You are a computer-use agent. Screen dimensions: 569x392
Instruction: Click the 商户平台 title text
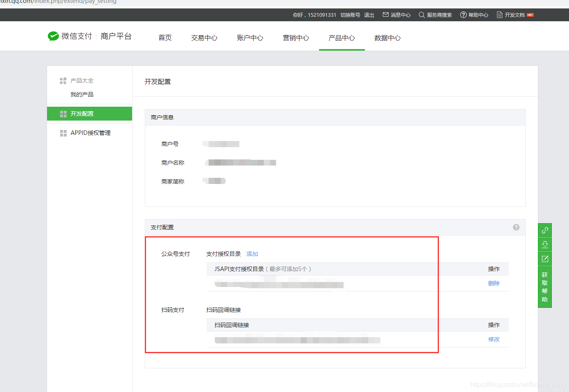[x=116, y=36]
